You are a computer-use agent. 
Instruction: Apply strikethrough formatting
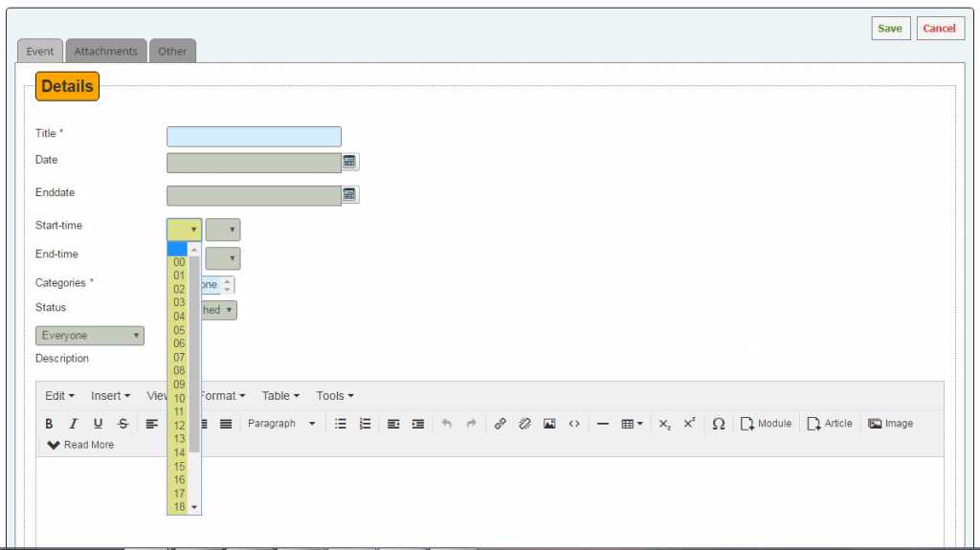pyautogui.click(x=122, y=424)
